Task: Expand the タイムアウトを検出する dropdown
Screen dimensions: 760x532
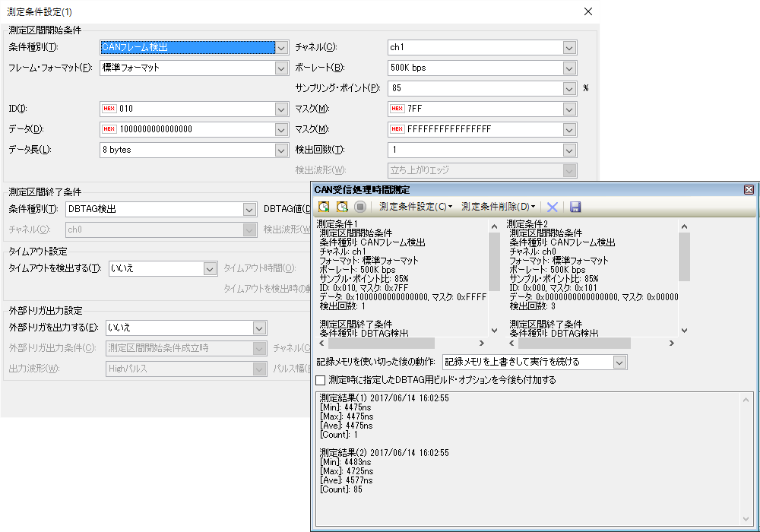Action: click(x=211, y=268)
